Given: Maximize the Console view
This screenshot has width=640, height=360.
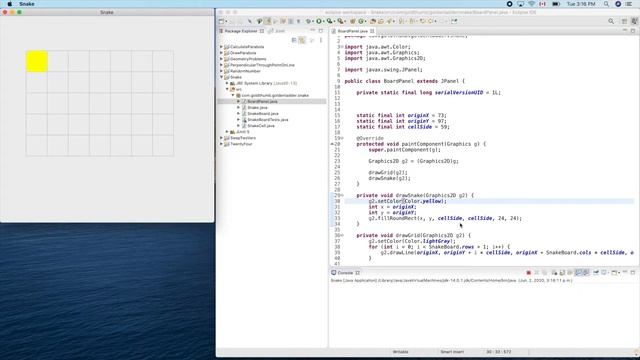Looking at the screenshot, I should coord(633,272).
